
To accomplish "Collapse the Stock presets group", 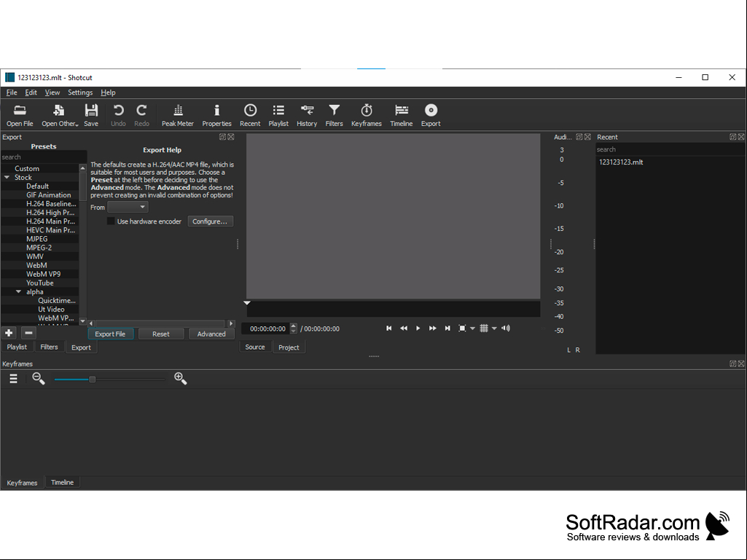I will [x=7, y=177].
